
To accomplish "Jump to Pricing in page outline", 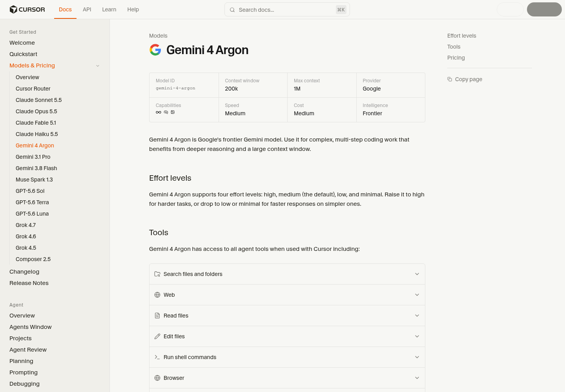I will pos(456,58).
